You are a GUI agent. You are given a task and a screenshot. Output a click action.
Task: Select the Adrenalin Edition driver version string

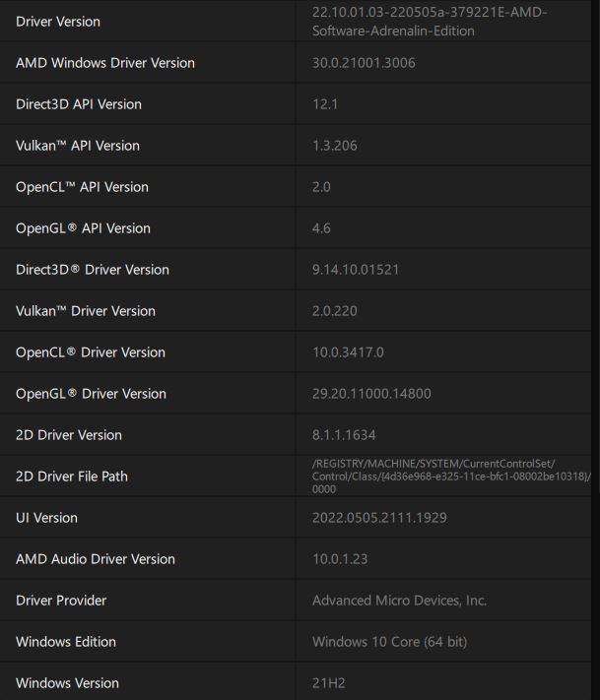click(430, 22)
